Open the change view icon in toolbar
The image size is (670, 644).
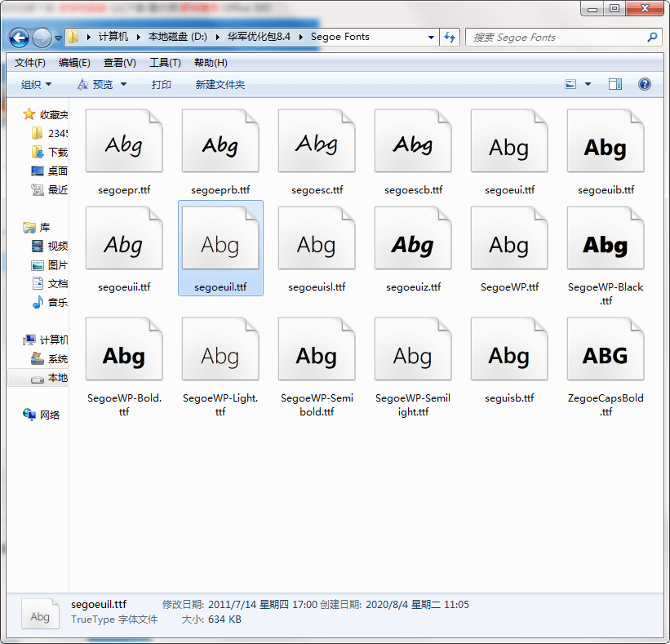point(571,84)
